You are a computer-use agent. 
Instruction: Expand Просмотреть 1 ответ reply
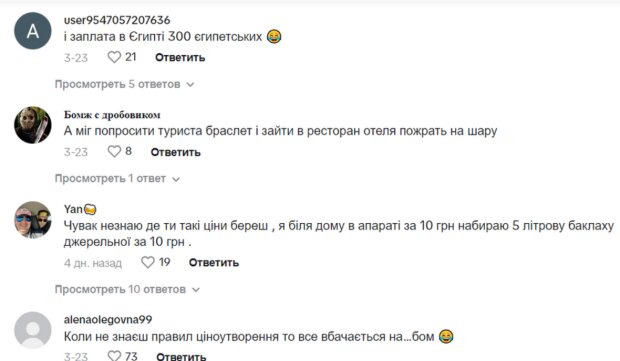(x=117, y=179)
